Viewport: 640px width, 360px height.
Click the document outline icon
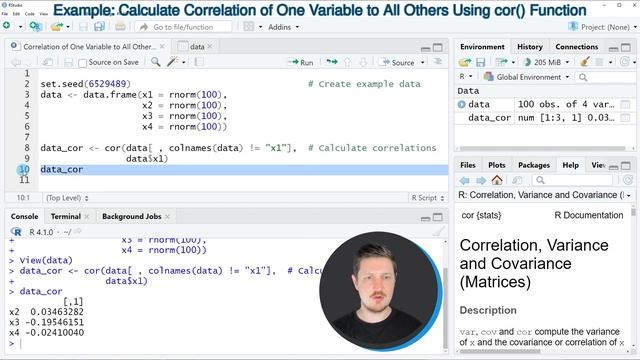coord(438,62)
